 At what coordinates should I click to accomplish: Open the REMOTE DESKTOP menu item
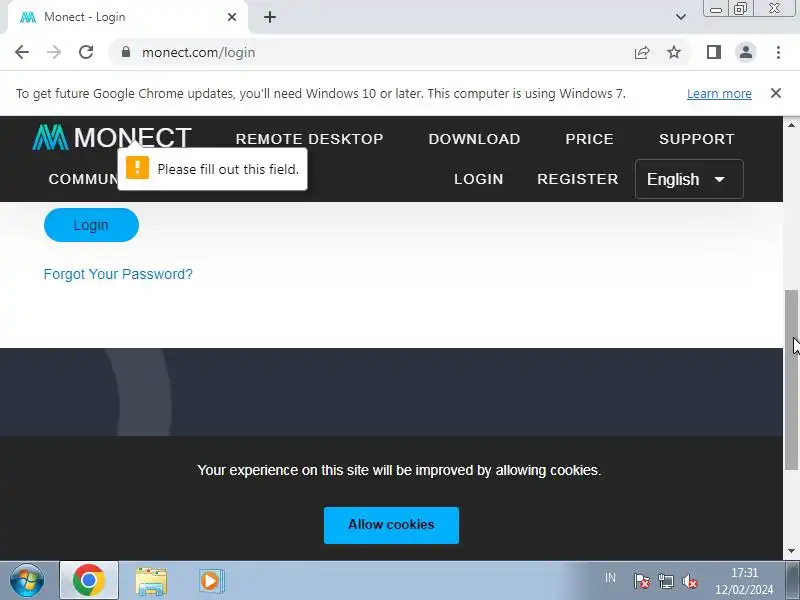[x=309, y=139]
